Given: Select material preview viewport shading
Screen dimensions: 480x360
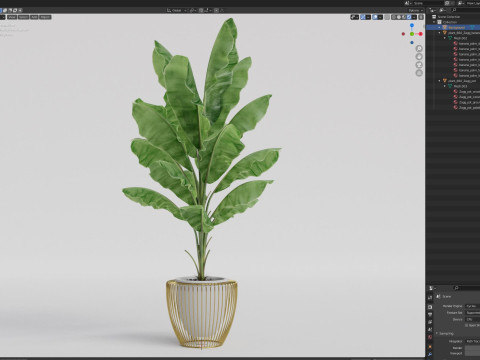Looking at the screenshot, I should (404, 17).
